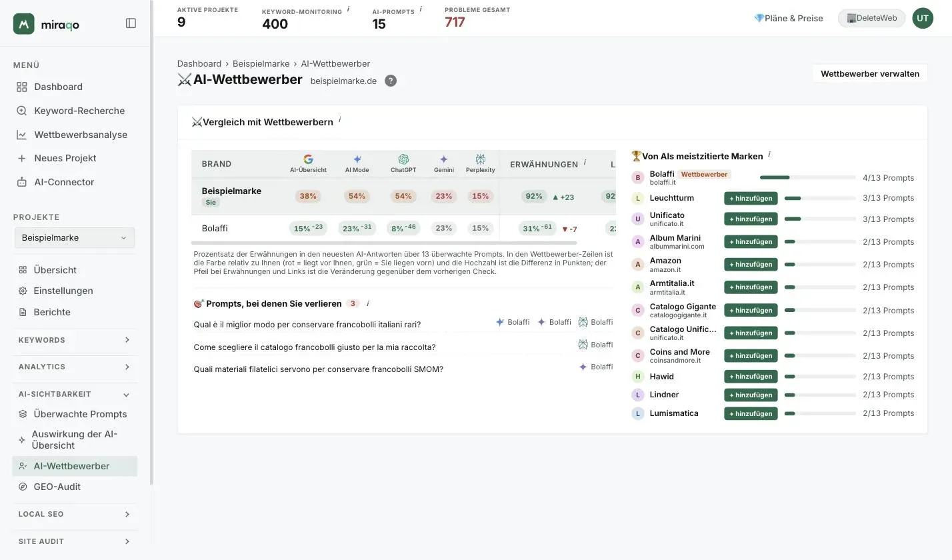Image resolution: width=952 pixels, height=560 pixels.
Task: Click Gemini Bolaffi tag on SMOM prompt
Action: pyautogui.click(x=596, y=367)
